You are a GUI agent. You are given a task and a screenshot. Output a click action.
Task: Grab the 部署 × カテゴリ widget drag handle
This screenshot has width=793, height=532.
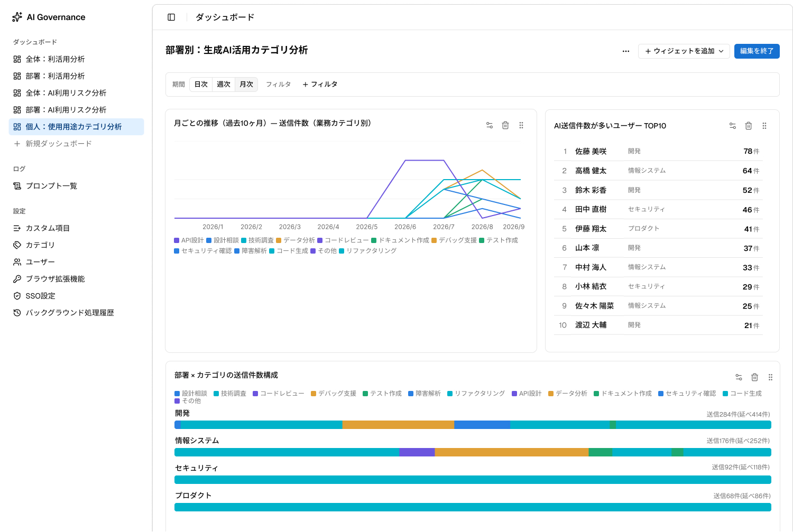[771, 377]
